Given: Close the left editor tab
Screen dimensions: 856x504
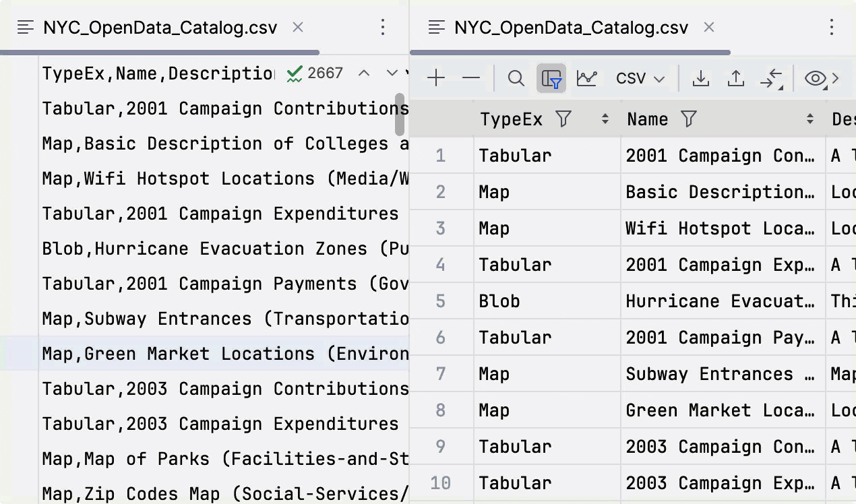Looking at the screenshot, I should click(x=298, y=27).
